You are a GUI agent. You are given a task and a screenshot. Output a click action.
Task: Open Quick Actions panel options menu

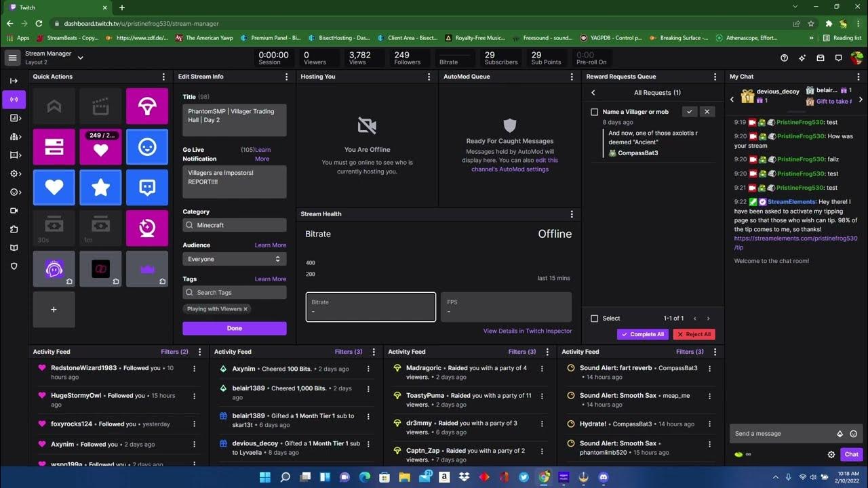pos(163,77)
